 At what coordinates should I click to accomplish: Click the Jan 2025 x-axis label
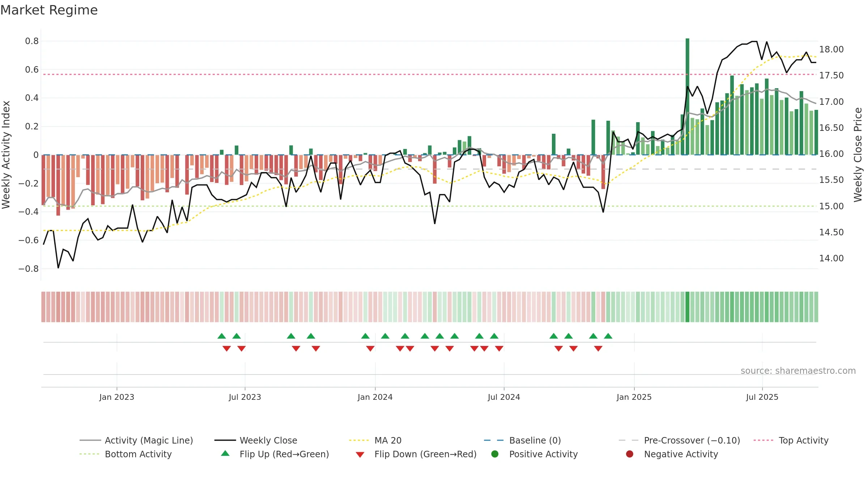point(634,397)
